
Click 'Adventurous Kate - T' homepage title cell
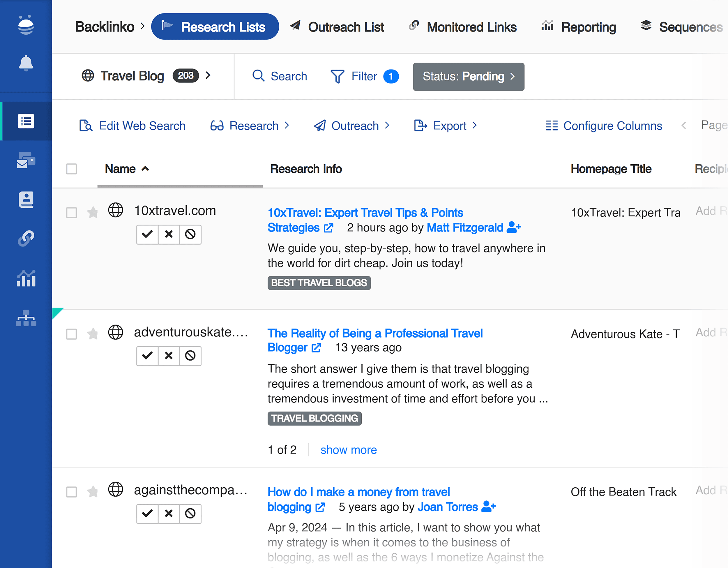tap(625, 334)
